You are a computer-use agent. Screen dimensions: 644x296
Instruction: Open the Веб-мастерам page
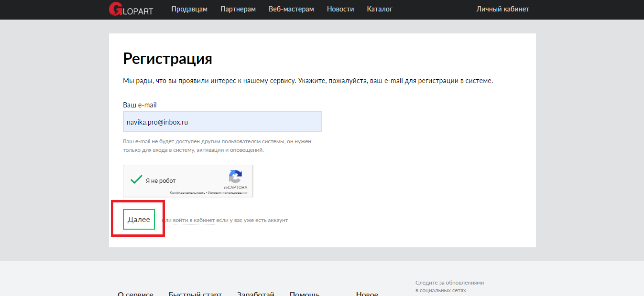tap(291, 9)
